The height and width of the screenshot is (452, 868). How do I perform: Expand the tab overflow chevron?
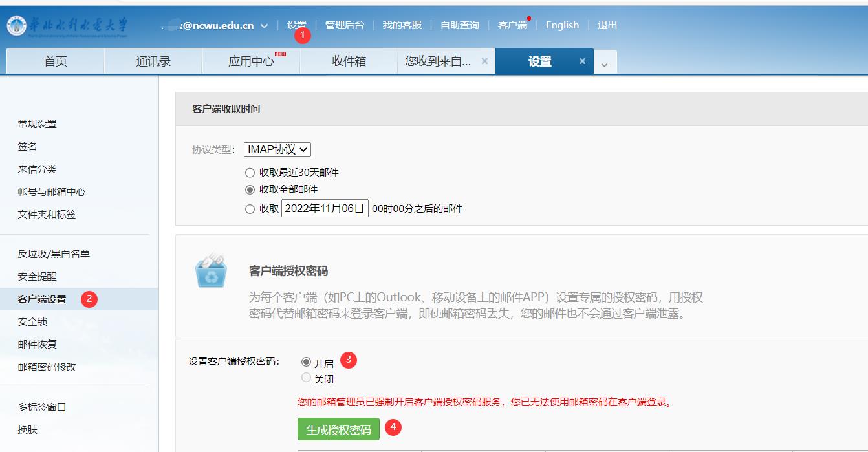pos(605,64)
